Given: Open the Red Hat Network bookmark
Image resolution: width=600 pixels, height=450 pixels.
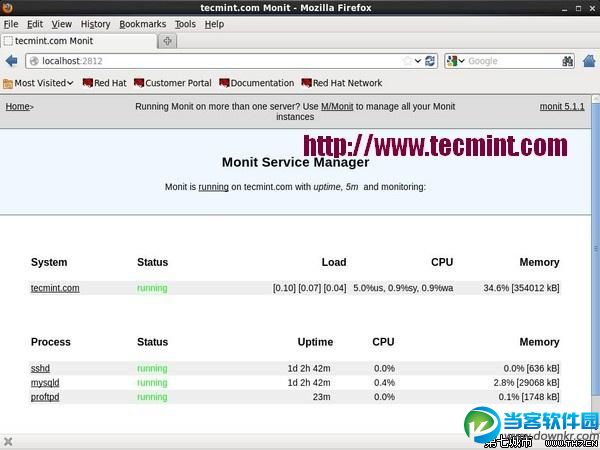Looking at the screenshot, I should tap(342, 83).
